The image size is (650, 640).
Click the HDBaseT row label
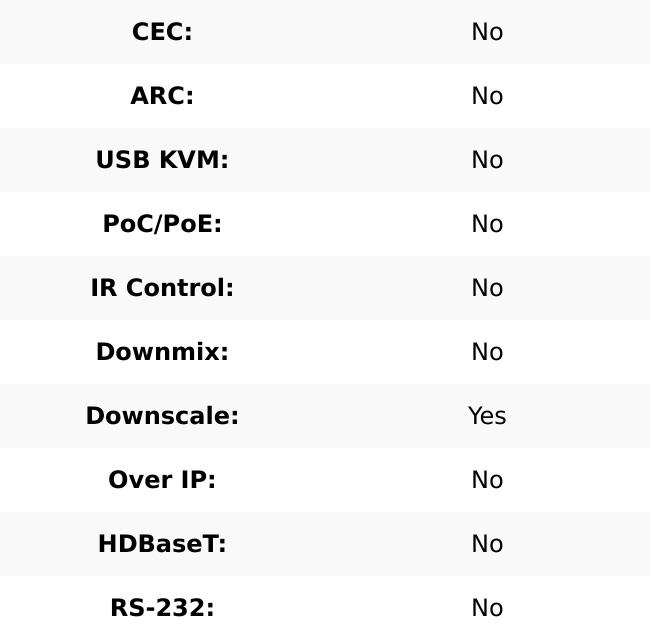point(162,544)
